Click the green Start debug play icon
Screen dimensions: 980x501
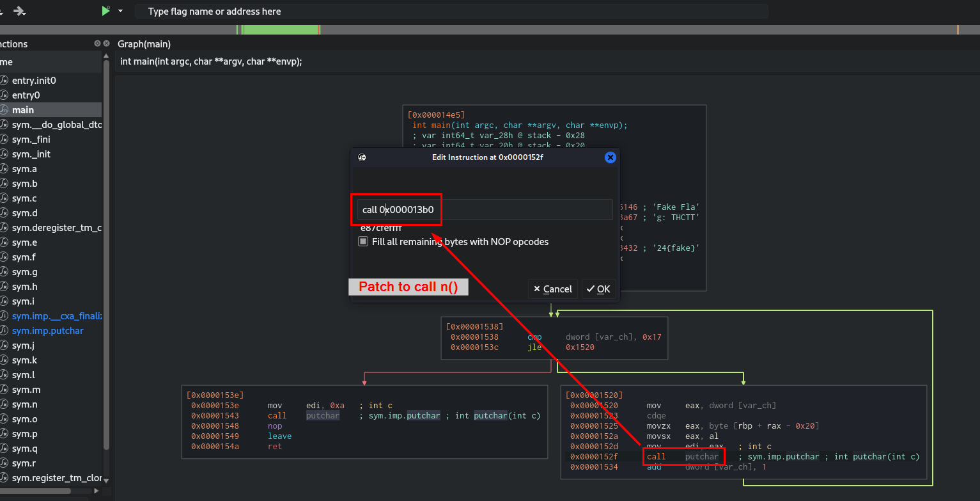(105, 11)
